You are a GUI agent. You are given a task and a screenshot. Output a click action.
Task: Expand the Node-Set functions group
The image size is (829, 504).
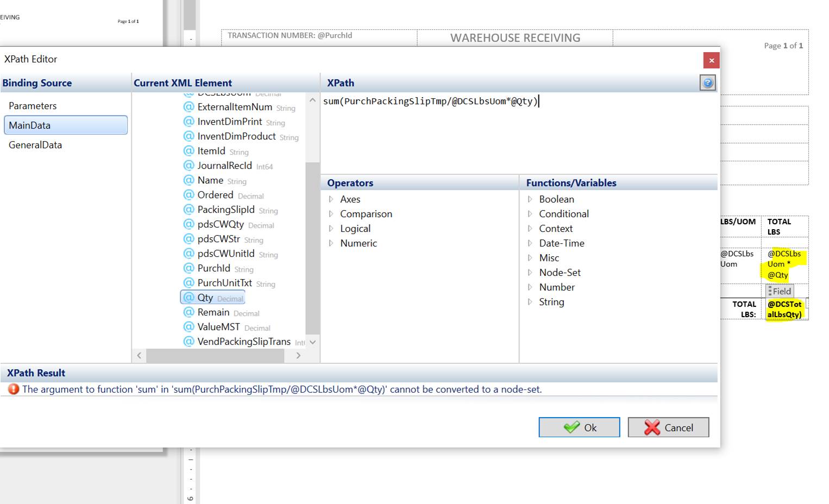[530, 273]
